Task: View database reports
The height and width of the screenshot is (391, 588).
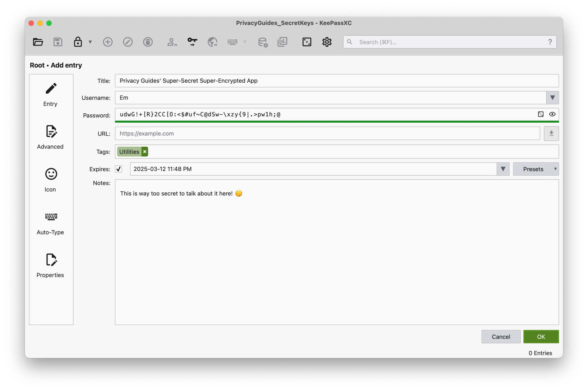Action: coord(282,42)
